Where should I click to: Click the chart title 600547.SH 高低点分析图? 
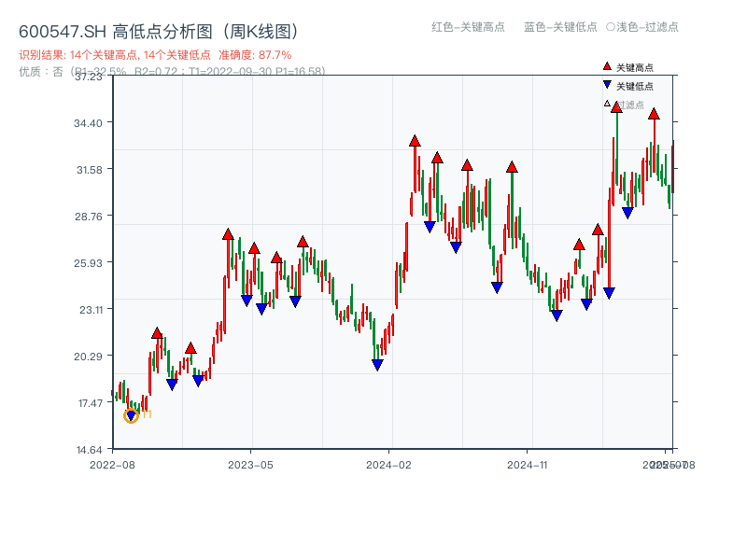coord(159,32)
